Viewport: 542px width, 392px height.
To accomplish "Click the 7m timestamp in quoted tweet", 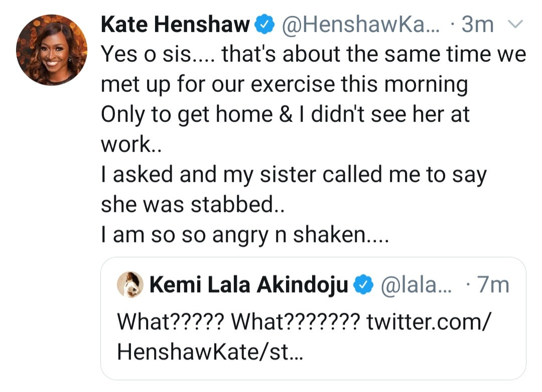I will click(x=493, y=286).
